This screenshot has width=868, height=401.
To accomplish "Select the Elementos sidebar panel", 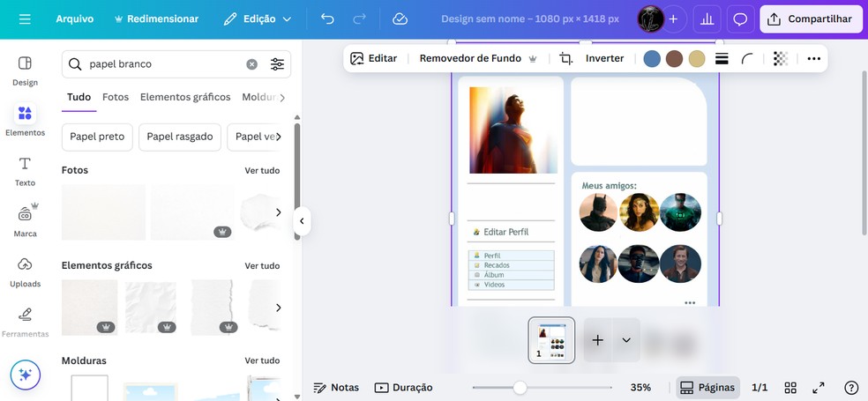I will click(25, 120).
